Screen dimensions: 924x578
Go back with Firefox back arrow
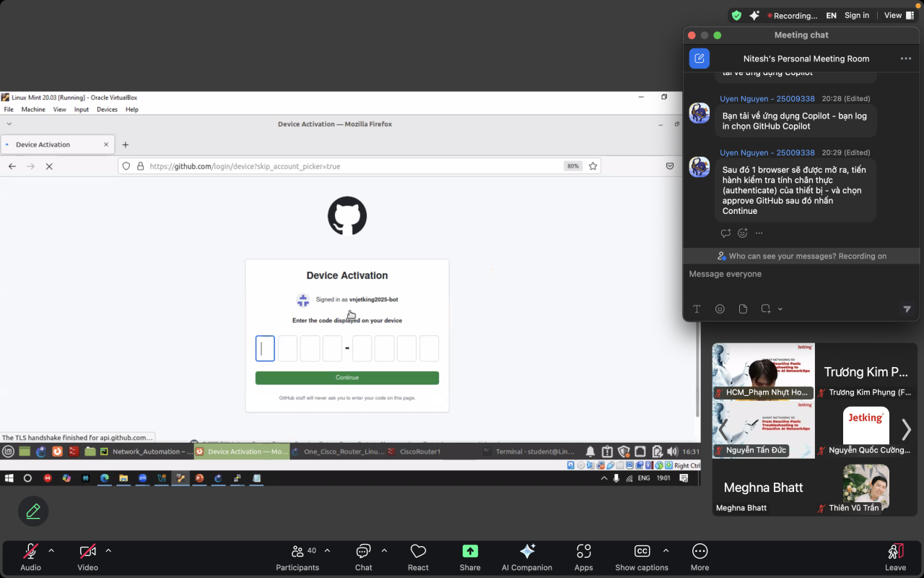coord(12,166)
